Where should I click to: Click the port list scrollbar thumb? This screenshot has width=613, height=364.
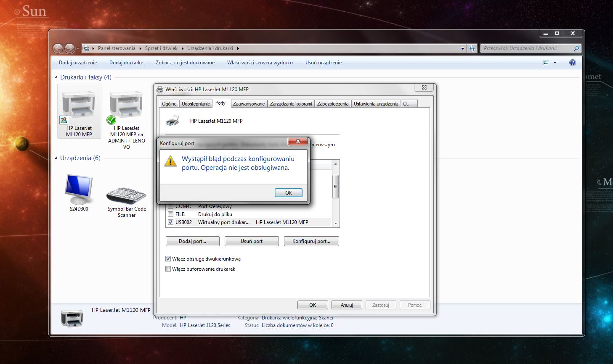[336, 186]
